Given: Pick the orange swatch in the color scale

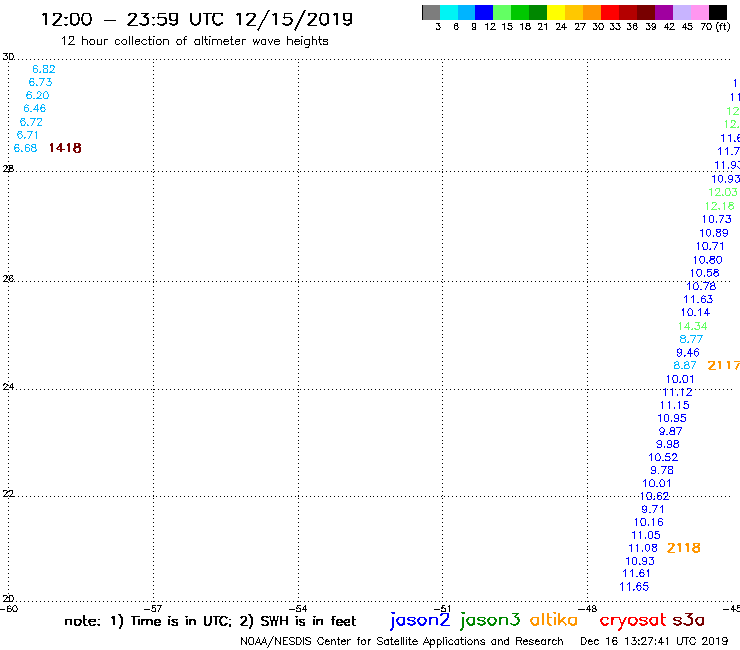Looking at the screenshot, I should click(591, 12).
